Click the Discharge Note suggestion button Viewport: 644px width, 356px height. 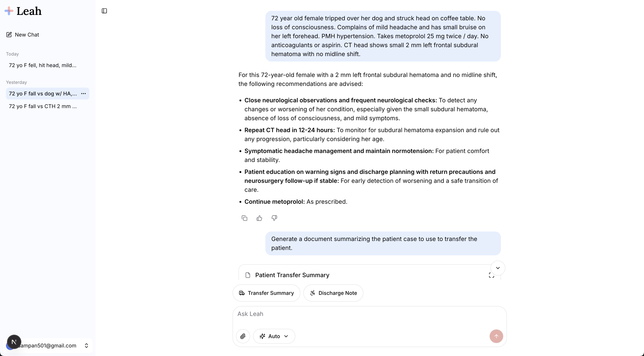pos(333,293)
